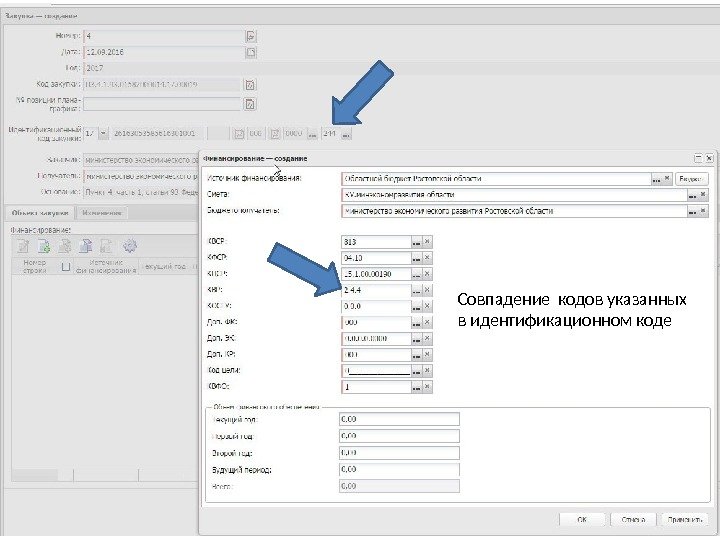Open lookup for Код цели field
This screenshot has height=540, width=720.
[416, 371]
